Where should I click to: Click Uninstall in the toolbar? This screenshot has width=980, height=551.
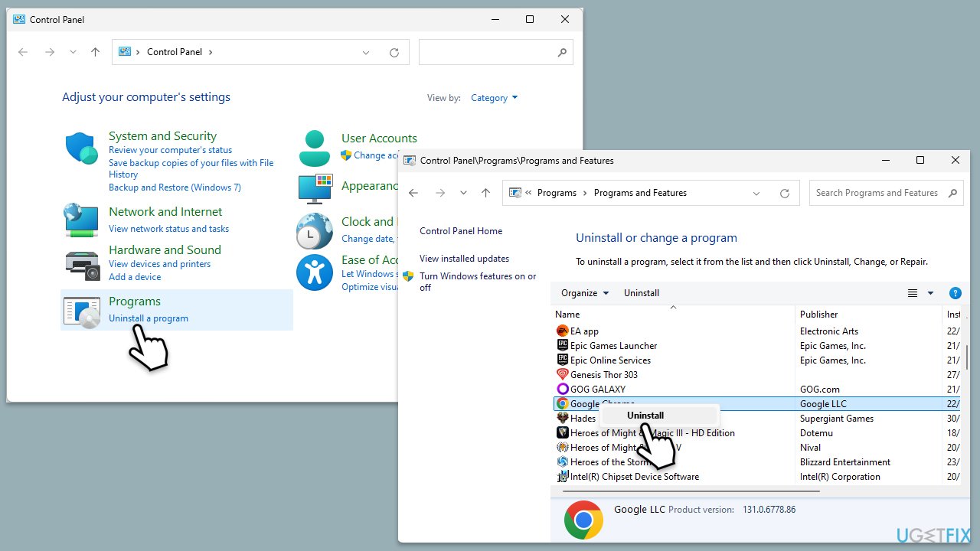[x=642, y=293]
